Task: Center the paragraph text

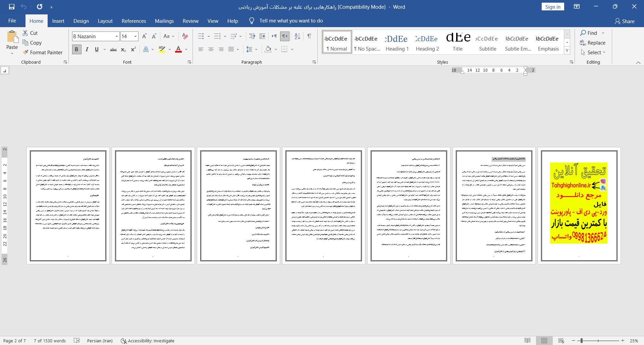Action: click(211, 50)
